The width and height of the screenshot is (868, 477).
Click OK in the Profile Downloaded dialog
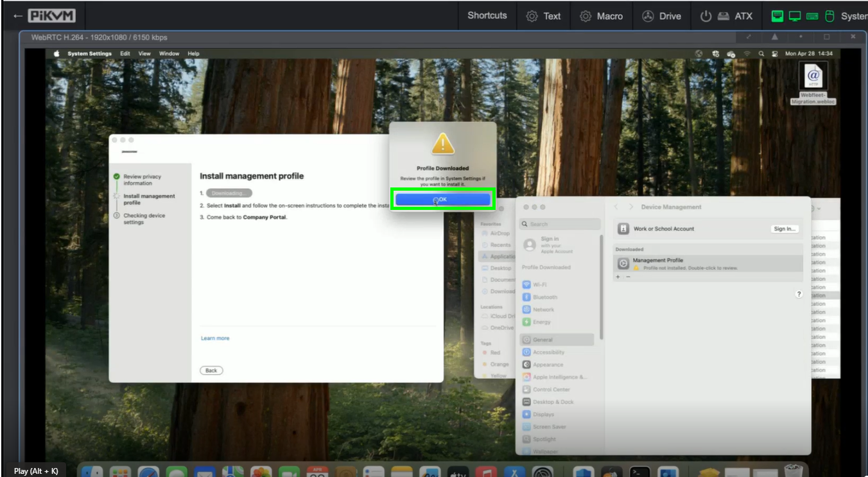[x=442, y=200]
